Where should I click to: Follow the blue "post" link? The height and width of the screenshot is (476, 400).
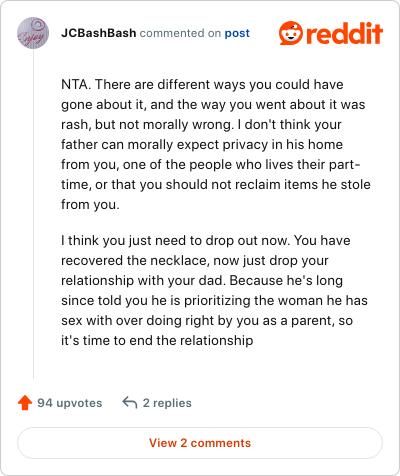237,33
